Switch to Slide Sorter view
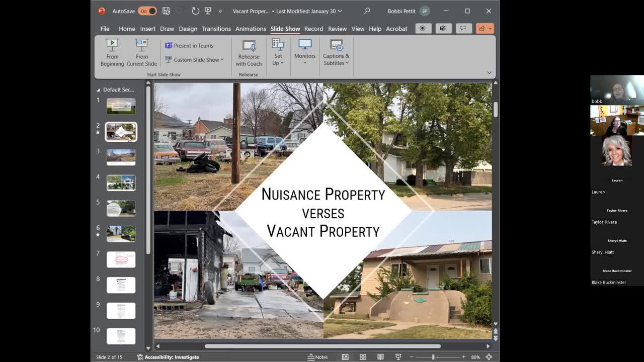 363,357
